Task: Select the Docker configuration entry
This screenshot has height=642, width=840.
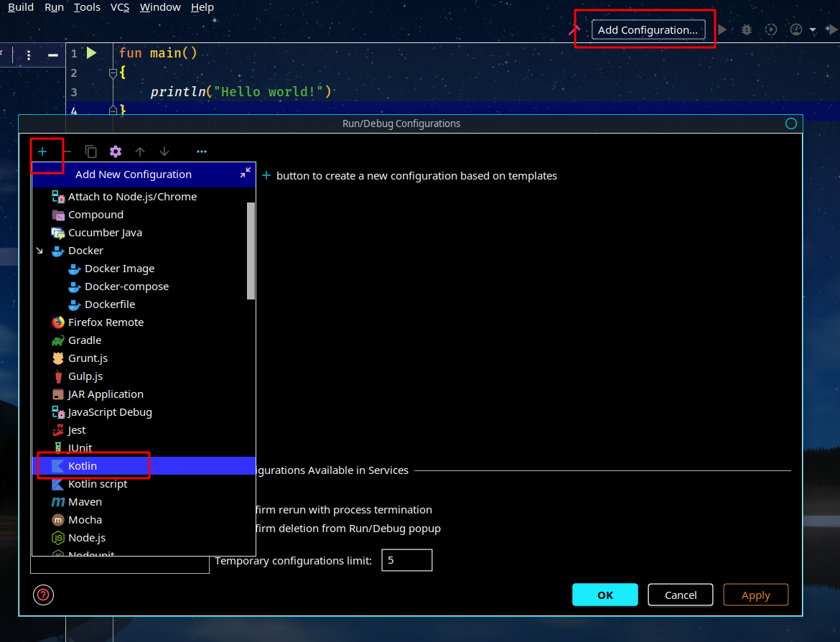Action: click(144, 250)
